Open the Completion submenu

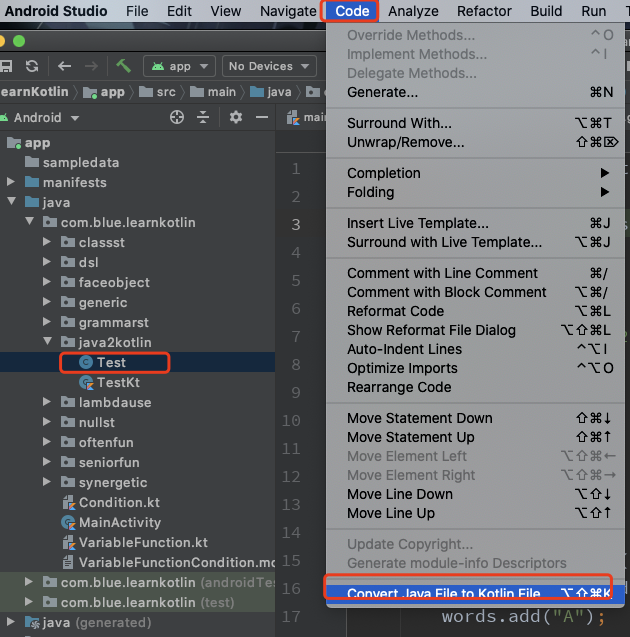[x=475, y=173]
